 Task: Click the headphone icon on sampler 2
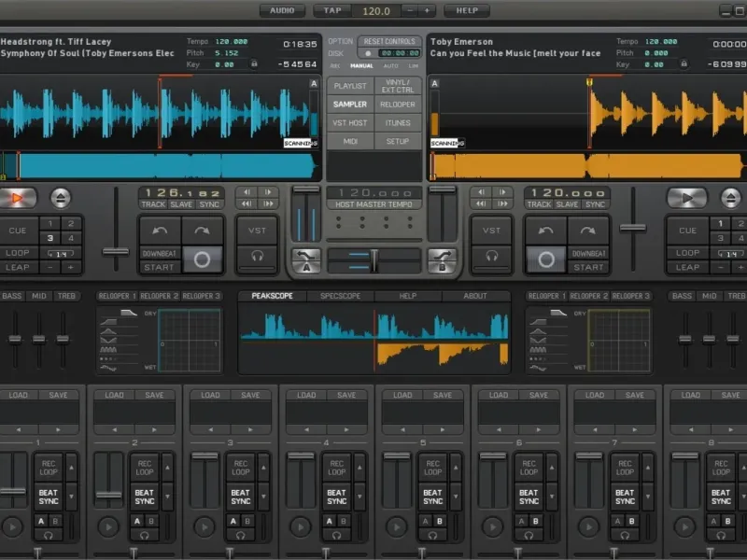[x=144, y=535]
